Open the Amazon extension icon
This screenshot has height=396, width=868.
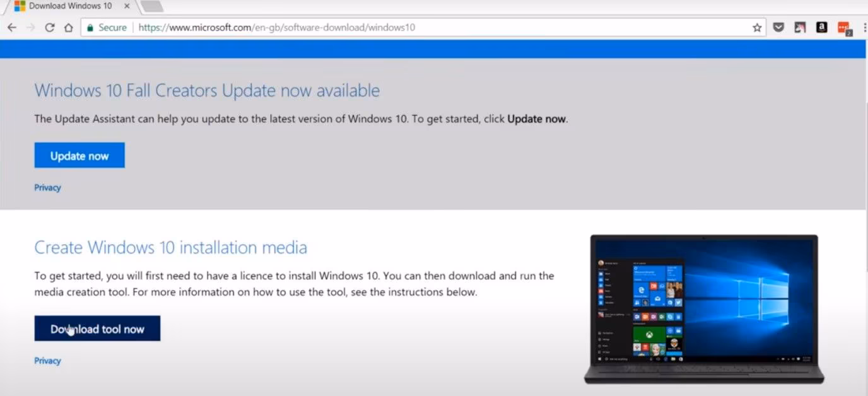821,28
